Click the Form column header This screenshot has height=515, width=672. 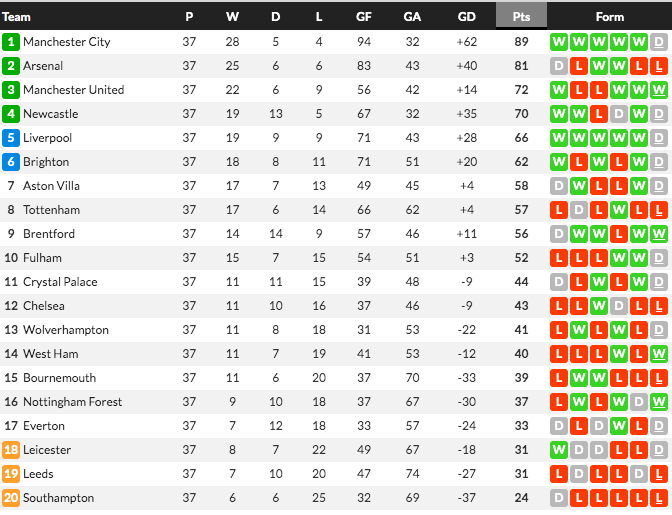(x=609, y=17)
